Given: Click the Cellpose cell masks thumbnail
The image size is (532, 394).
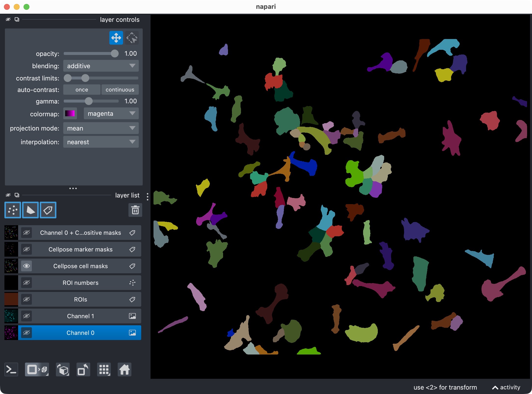Looking at the screenshot, I should point(11,266).
